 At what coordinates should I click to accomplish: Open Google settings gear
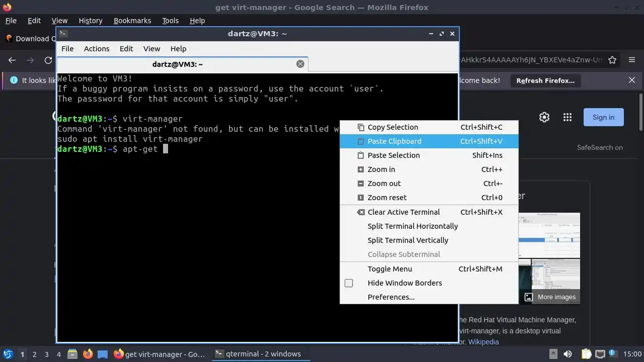tap(544, 117)
